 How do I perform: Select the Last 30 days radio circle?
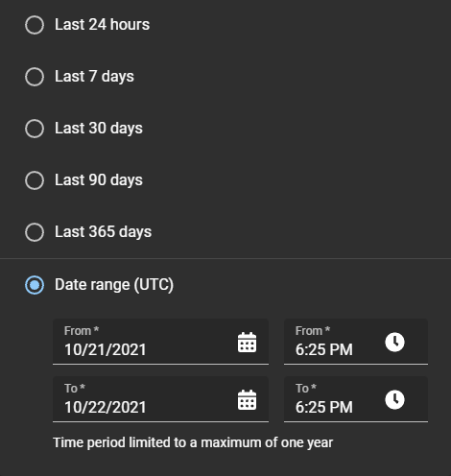tap(35, 129)
